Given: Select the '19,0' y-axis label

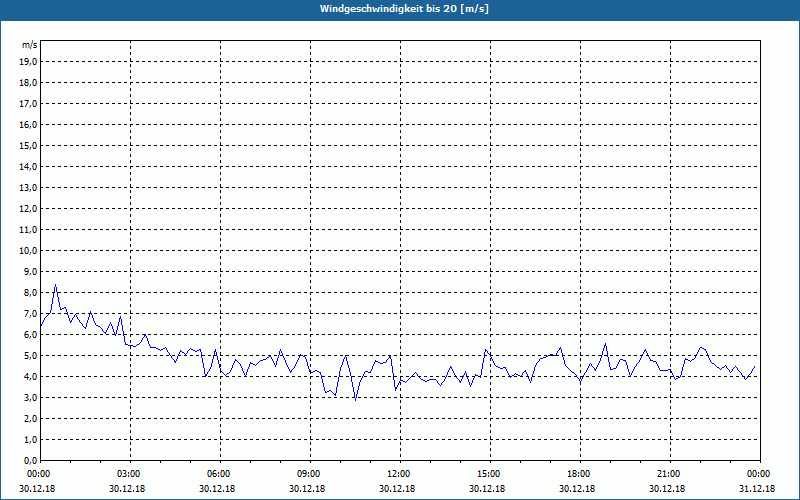Looking at the screenshot, I should click(27, 62).
